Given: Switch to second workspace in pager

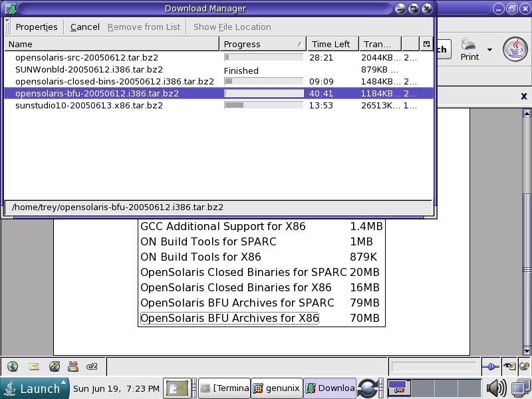Looking at the screenshot, I should click(423, 388).
